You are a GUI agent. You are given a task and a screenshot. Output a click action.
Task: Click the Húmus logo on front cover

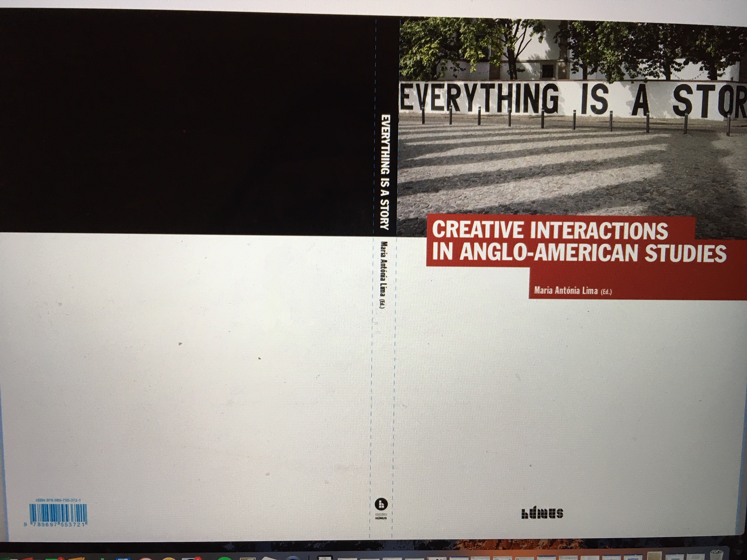(x=542, y=513)
